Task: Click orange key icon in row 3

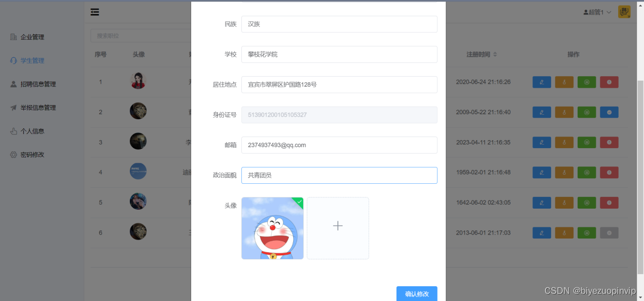Action: pos(564,142)
